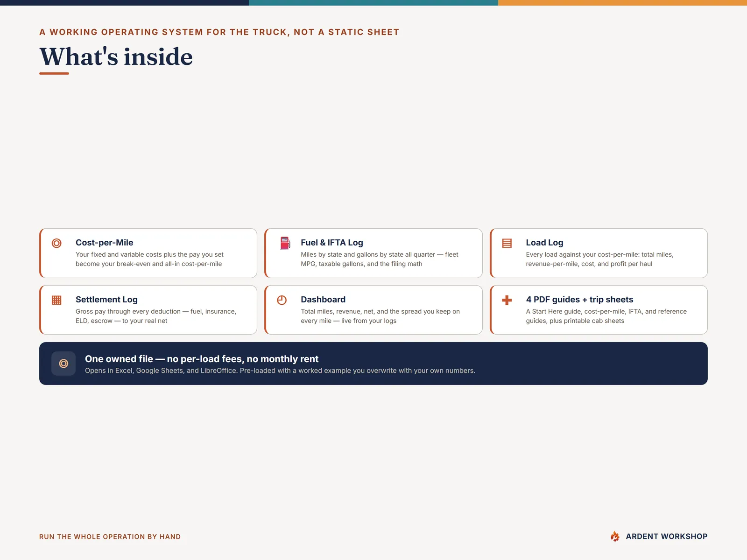The image size is (747, 560).
Task: Select the Settlement Log card title
Action: [x=106, y=300]
